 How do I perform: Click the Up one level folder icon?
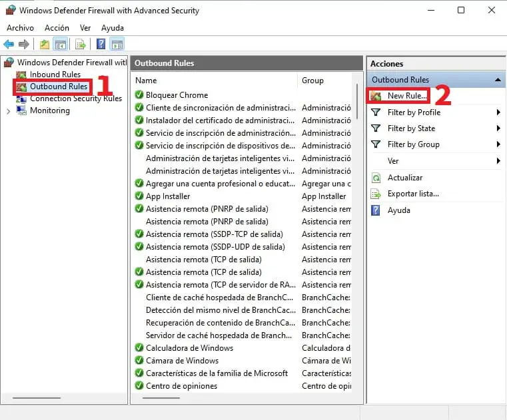44,44
